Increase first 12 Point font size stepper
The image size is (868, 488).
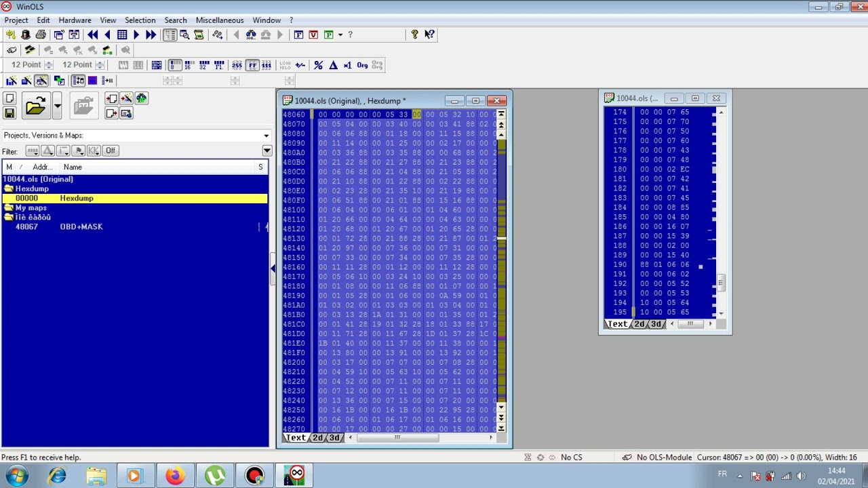coord(48,62)
